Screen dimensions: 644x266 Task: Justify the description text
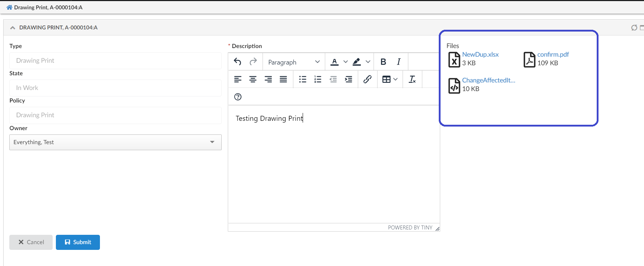pyautogui.click(x=283, y=79)
